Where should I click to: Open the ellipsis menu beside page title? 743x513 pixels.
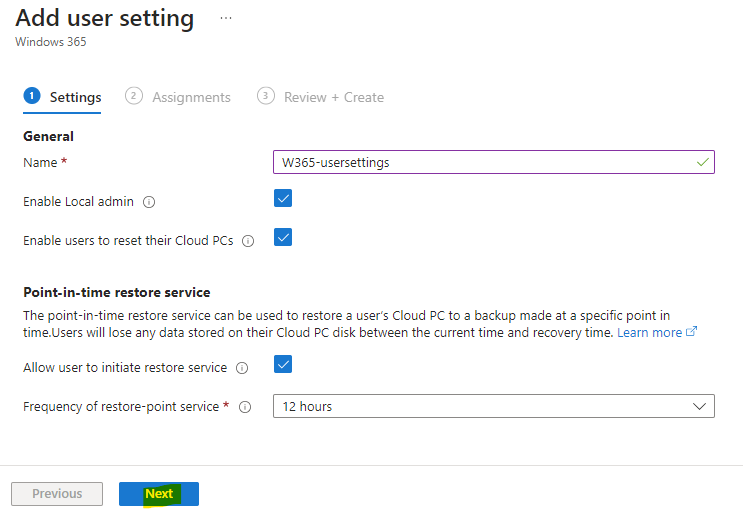coord(226,18)
